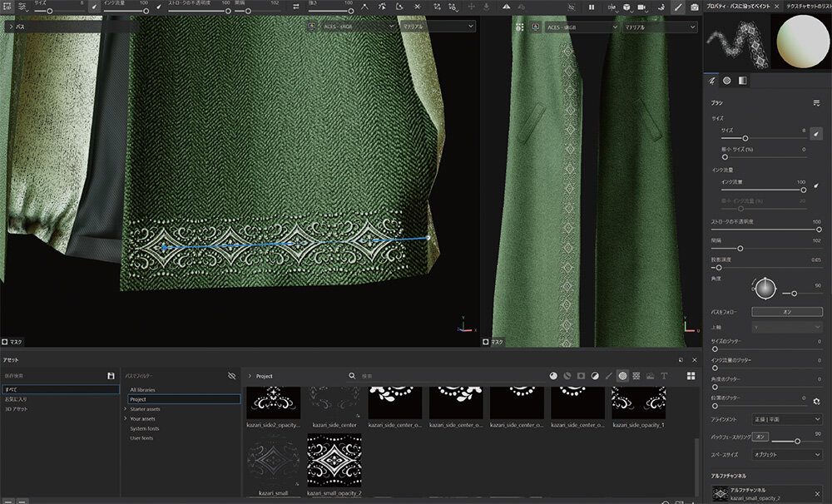Toggle the バックフェースカリング オン switch
The image size is (832, 504).
[760, 437]
